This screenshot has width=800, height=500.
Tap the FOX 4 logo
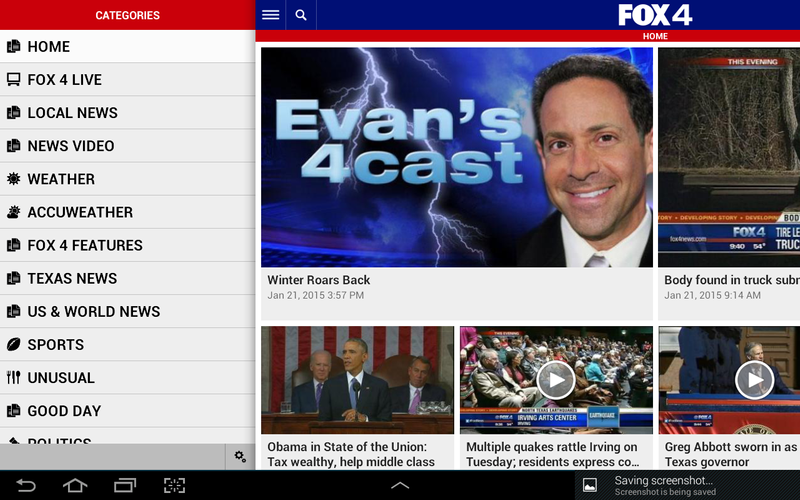tap(655, 15)
